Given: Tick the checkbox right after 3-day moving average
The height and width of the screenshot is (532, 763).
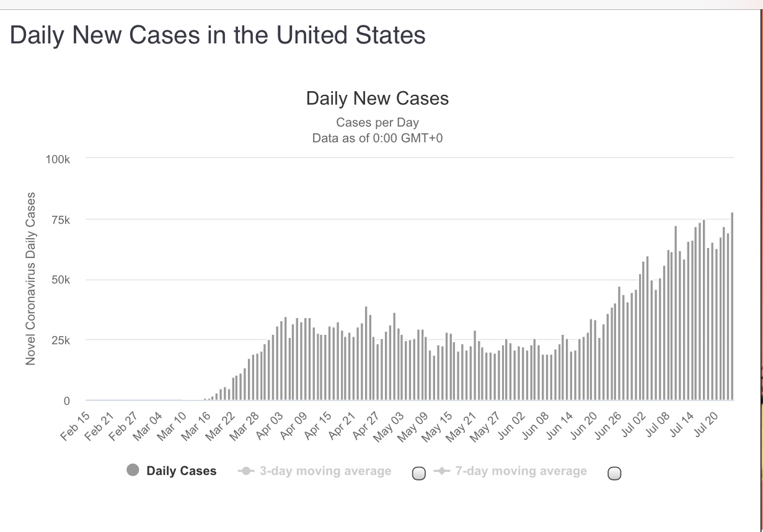Looking at the screenshot, I should point(419,474).
